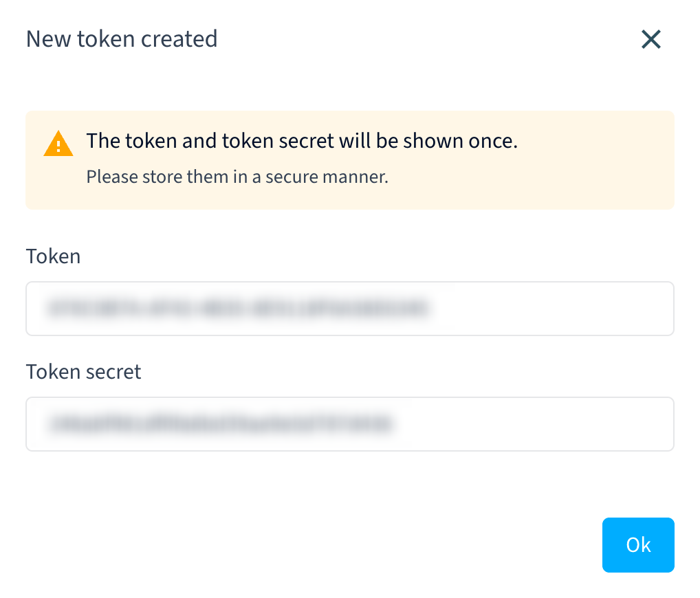
Task: Close the New token created dialog
Action: click(x=651, y=39)
